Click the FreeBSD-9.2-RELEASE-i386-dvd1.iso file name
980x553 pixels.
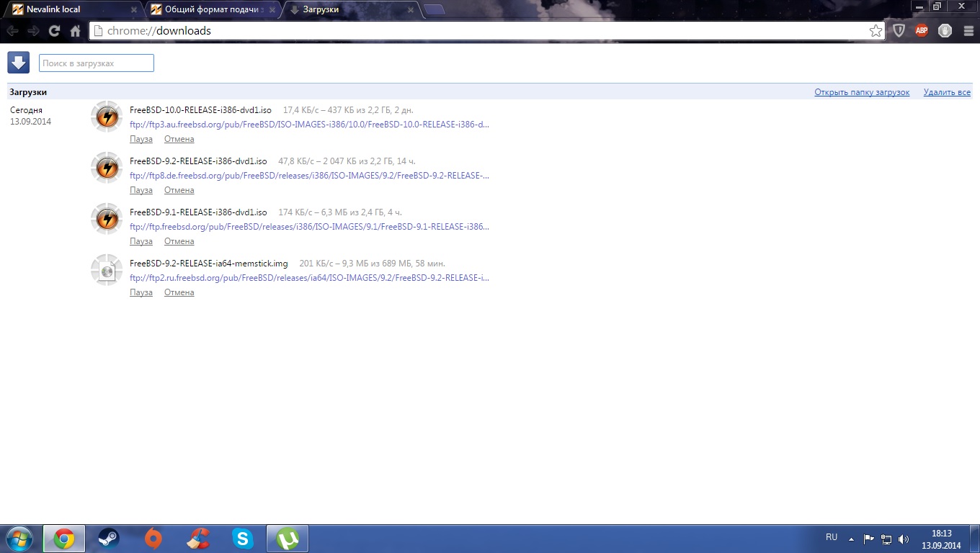[198, 161]
